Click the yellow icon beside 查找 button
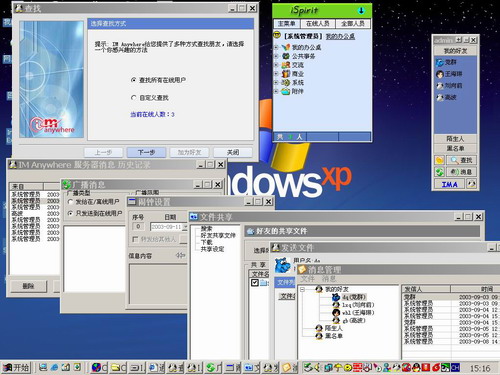This screenshot has width=500, height=375. pyautogui.click(x=439, y=160)
